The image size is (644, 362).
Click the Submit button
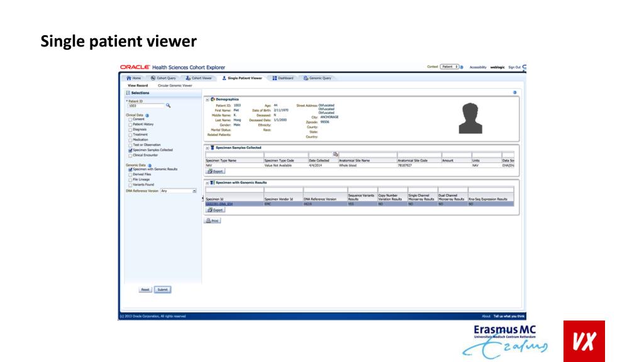click(x=163, y=290)
